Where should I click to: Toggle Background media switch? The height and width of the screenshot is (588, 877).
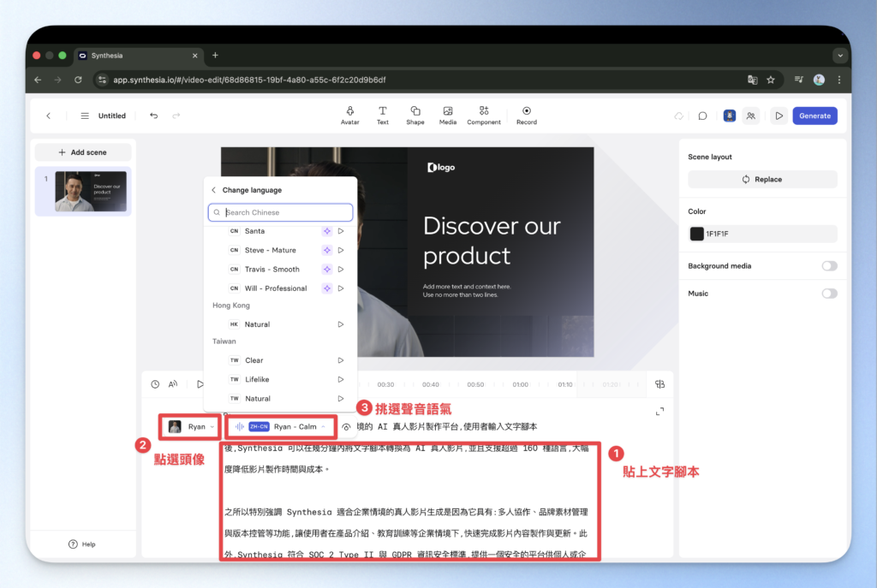pyautogui.click(x=828, y=266)
